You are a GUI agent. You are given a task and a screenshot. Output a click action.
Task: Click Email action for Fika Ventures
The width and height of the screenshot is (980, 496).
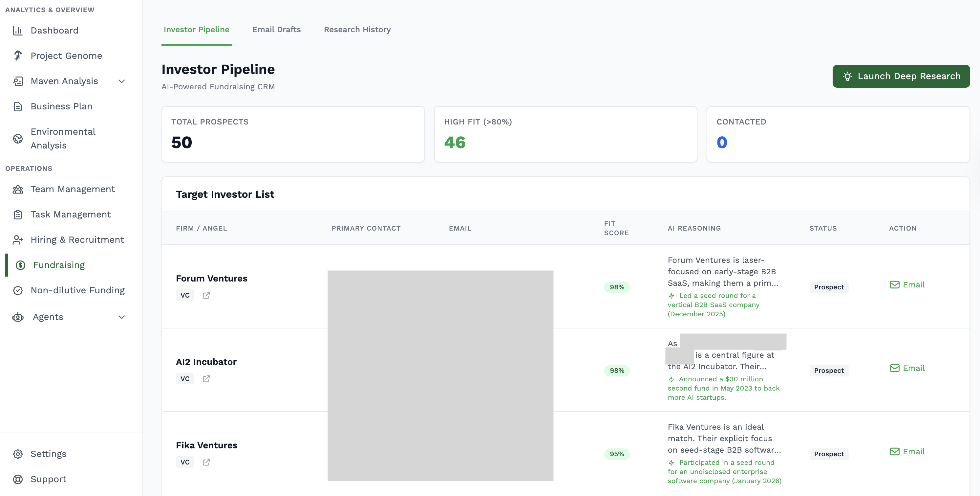[x=908, y=451]
